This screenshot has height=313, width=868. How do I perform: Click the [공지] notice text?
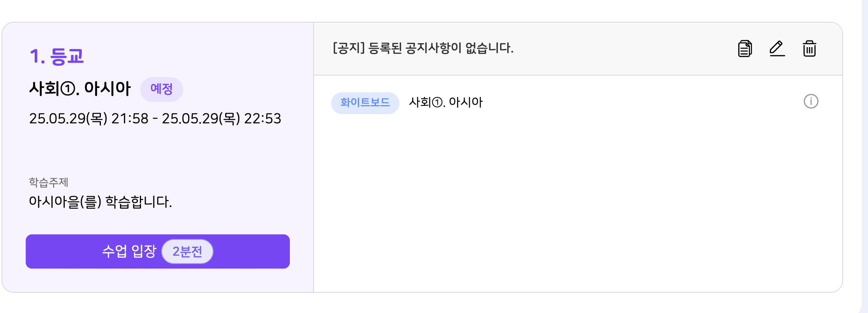click(348, 48)
